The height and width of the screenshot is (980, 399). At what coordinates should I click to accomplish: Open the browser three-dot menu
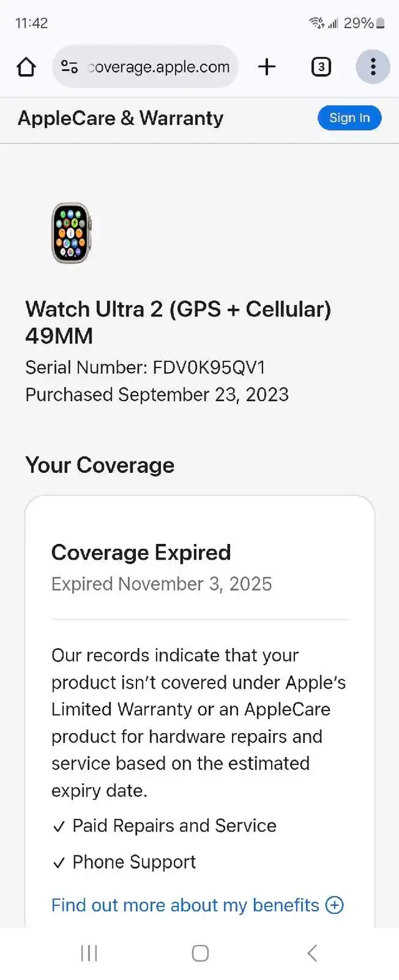[x=373, y=67]
